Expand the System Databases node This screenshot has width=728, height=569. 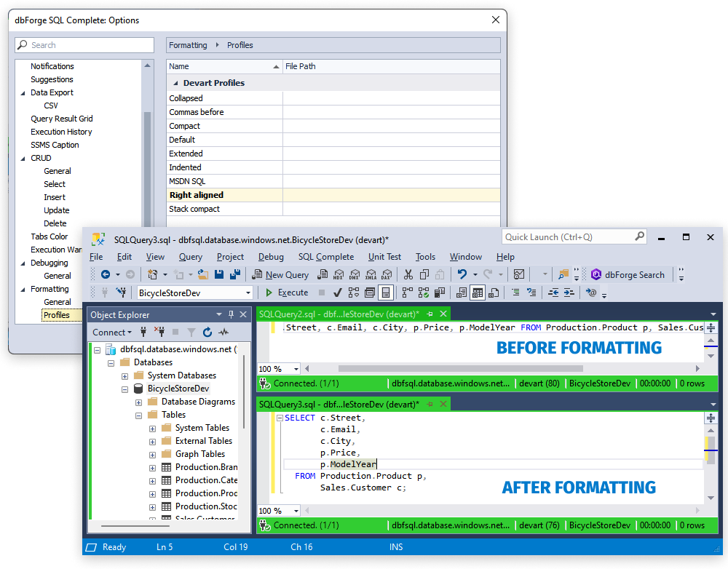125,376
